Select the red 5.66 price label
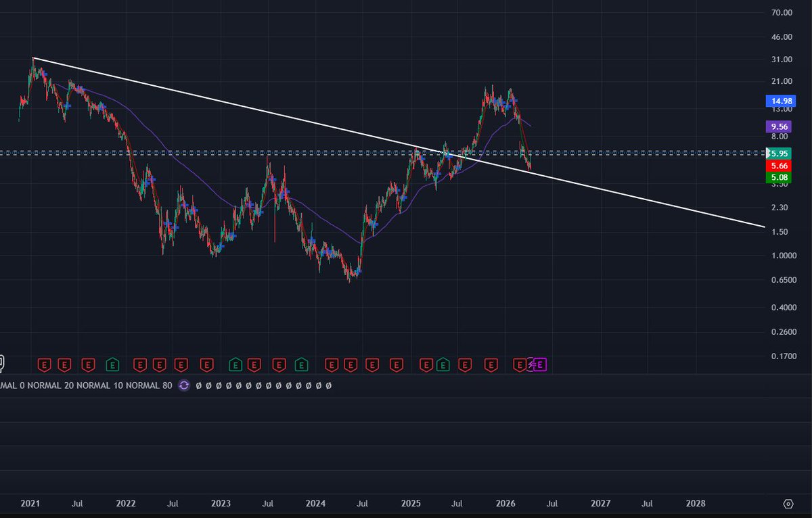This screenshot has width=812, height=518. (778, 166)
